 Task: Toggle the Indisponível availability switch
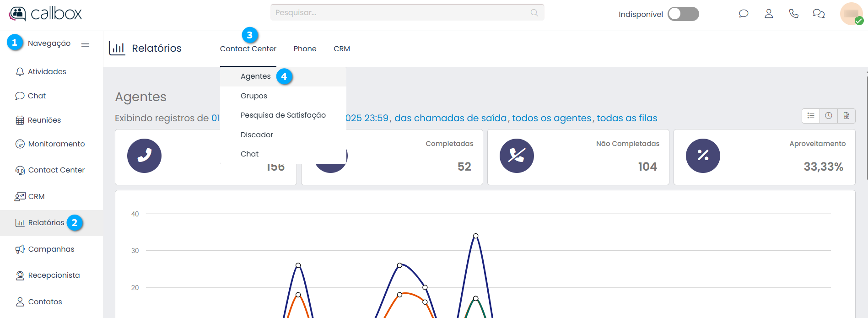(x=683, y=14)
